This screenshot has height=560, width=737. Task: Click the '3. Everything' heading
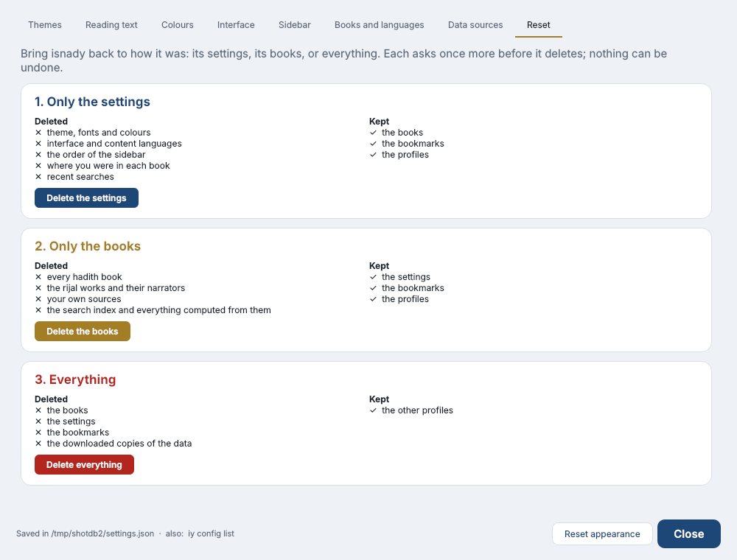click(x=75, y=379)
